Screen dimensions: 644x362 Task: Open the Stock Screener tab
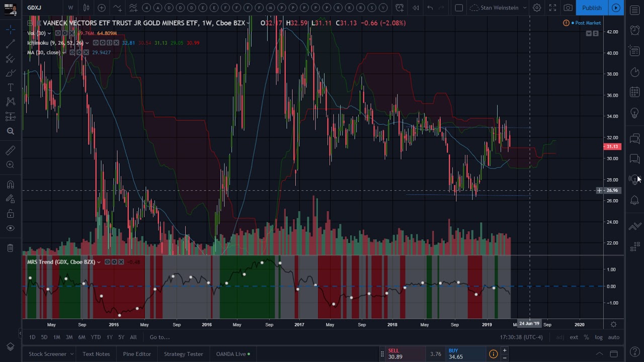[47, 354]
